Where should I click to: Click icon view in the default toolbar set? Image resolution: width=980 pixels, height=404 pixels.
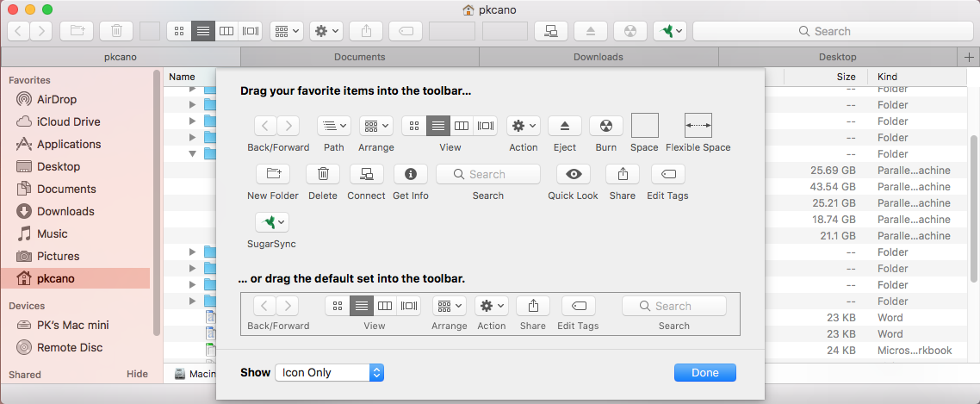[x=338, y=306]
